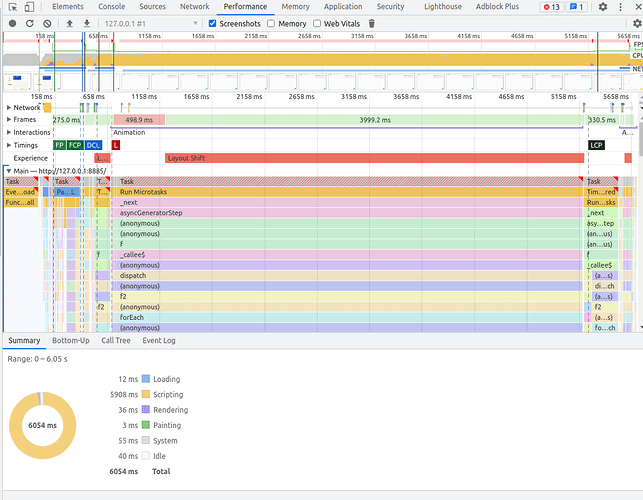This screenshot has height=500, width=643.
Task: Expand the Frames track
Action: (x=9, y=119)
